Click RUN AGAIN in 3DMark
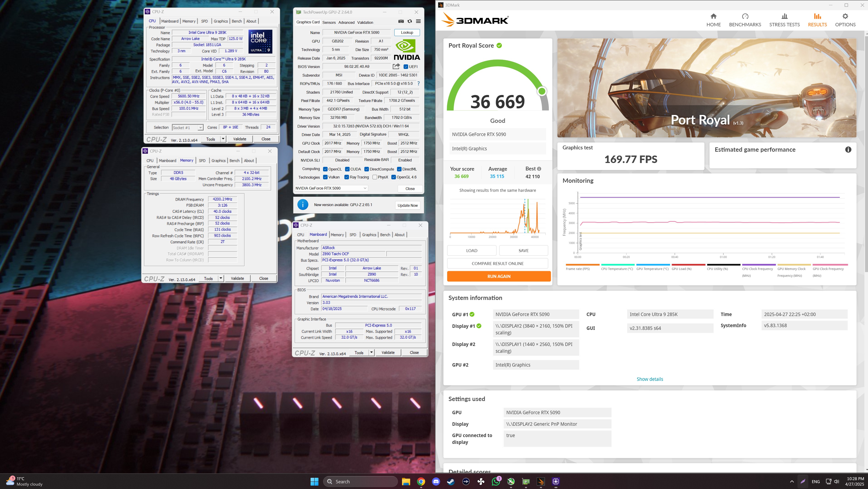The height and width of the screenshot is (489, 868). [499, 276]
